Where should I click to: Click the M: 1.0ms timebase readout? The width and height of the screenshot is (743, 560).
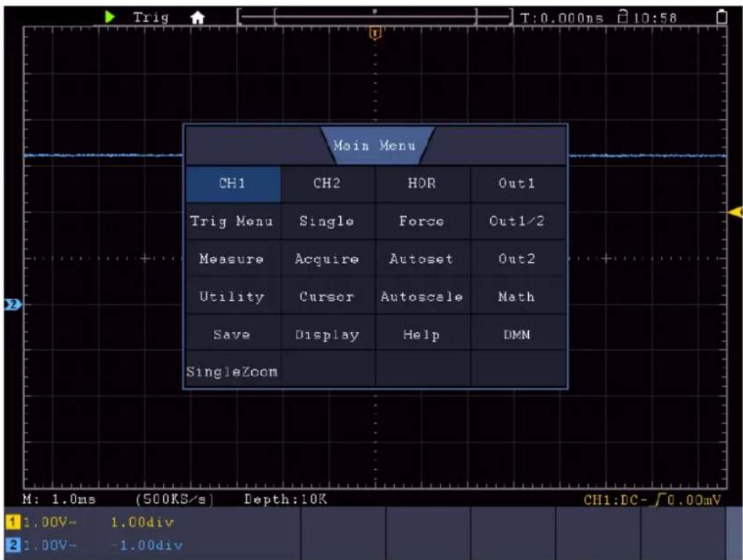59,499
